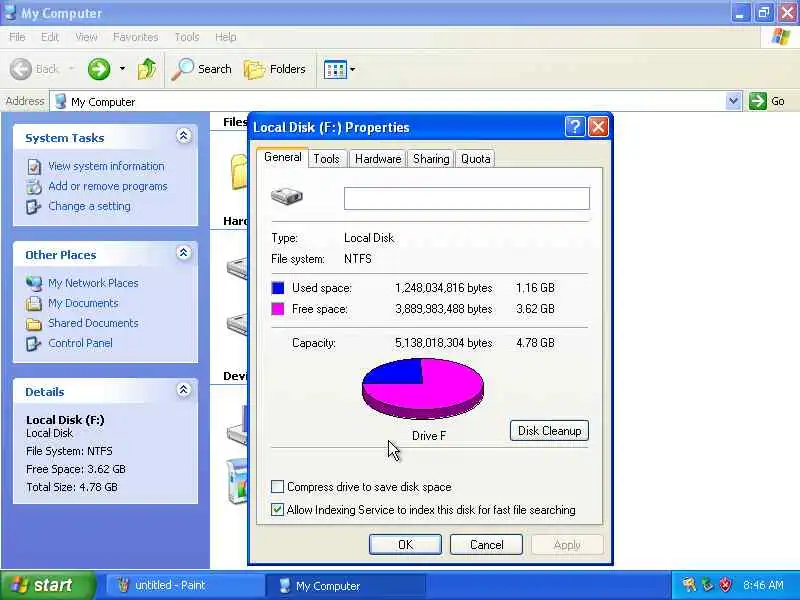Click the disabled Apply button
The image size is (800, 600).
click(567, 544)
